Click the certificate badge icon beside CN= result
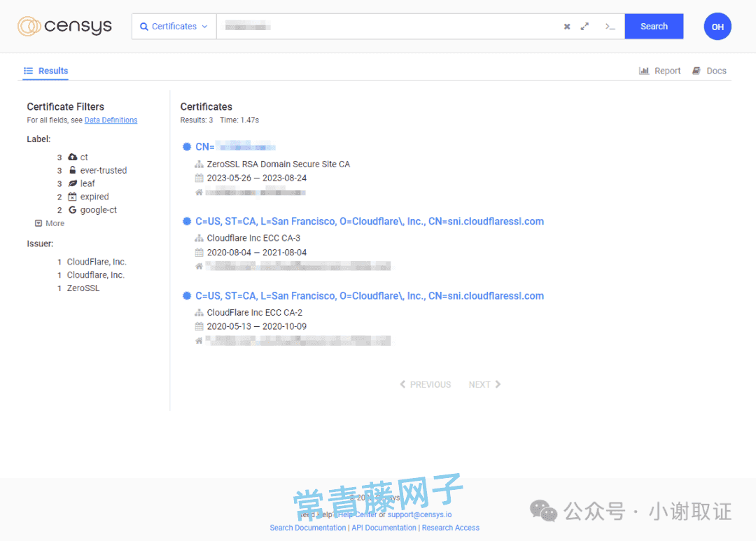Image resolution: width=756 pixels, height=541 pixels. pos(187,146)
